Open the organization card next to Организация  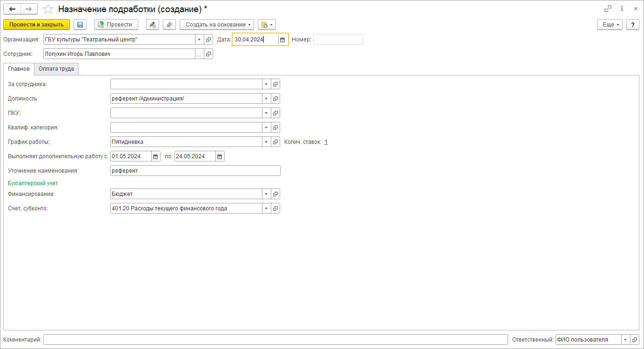(208, 40)
